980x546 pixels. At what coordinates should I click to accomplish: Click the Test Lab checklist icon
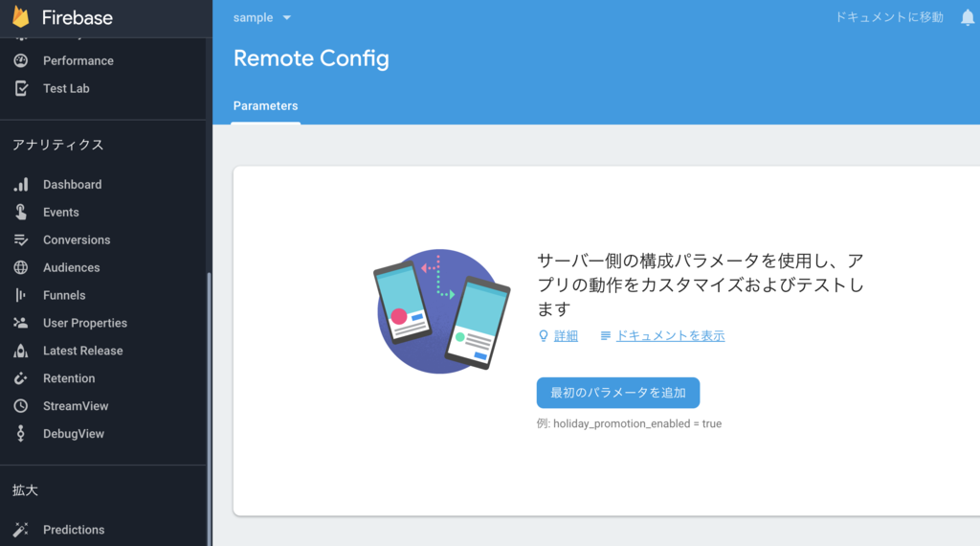[21, 88]
